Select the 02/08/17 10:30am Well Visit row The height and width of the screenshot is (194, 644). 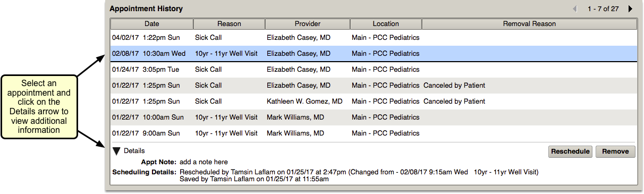point(374,54)
